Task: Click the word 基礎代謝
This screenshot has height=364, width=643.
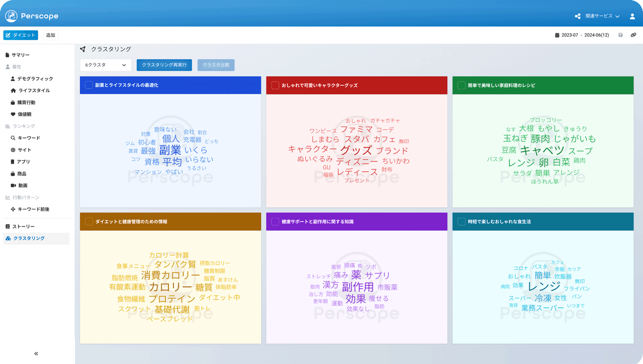Action: (172, 310)
